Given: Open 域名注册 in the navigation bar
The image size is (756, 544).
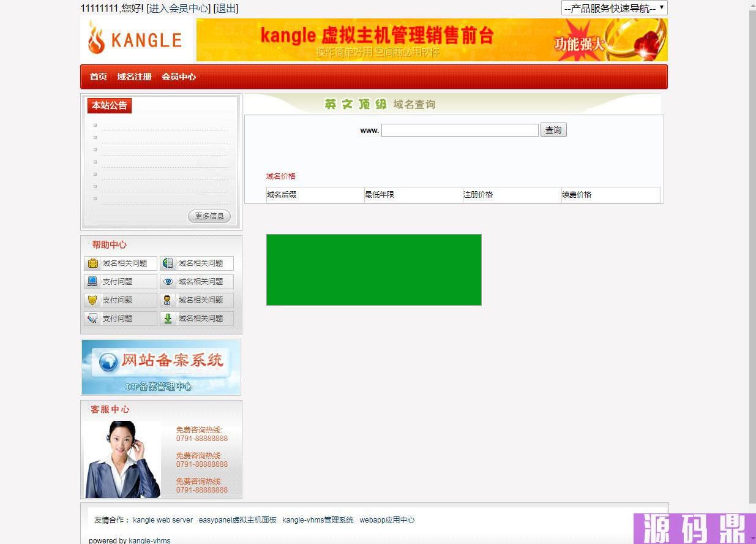Looking at the screenshot, I should 134,77.
